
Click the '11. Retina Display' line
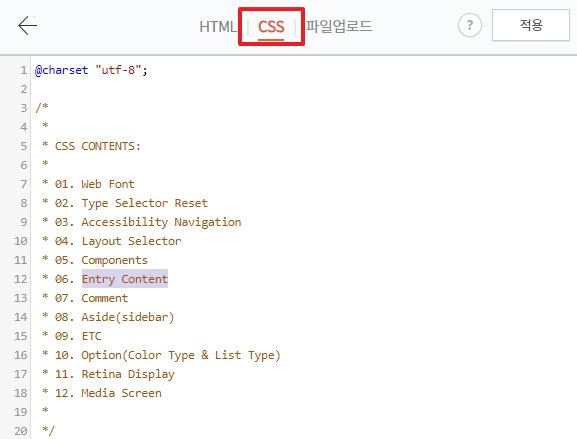pos(115,374)
